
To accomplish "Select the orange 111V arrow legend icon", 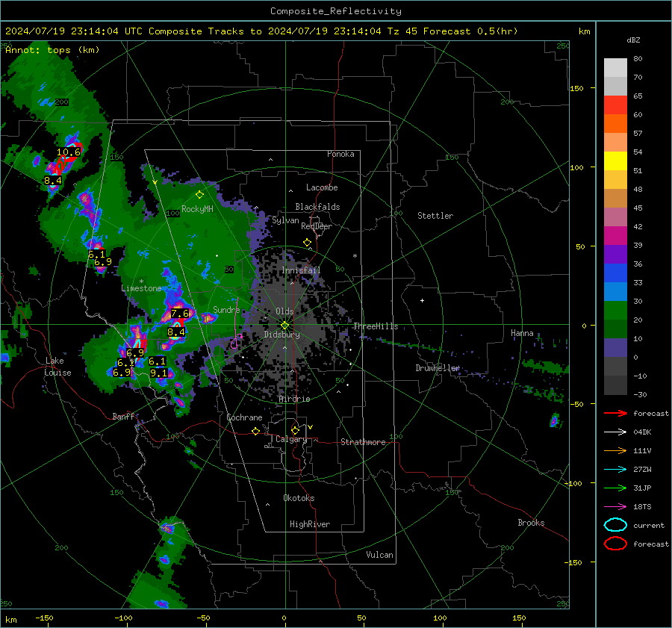I will (x=615, y=450).
